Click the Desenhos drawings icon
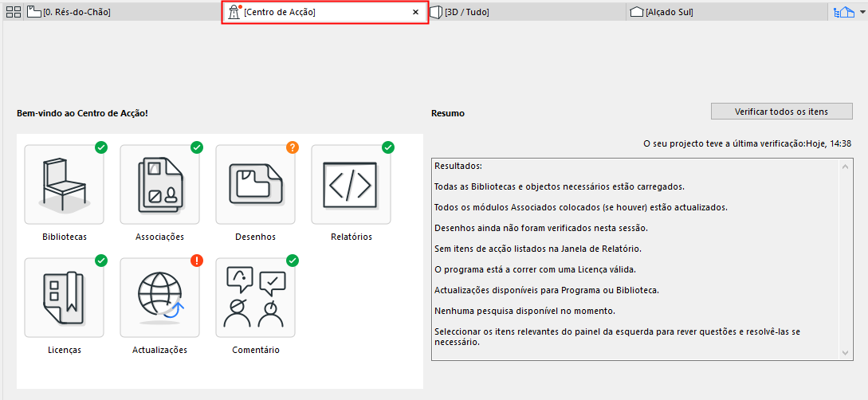Screen dimensions: 868x400 click(x=255, y=185)
